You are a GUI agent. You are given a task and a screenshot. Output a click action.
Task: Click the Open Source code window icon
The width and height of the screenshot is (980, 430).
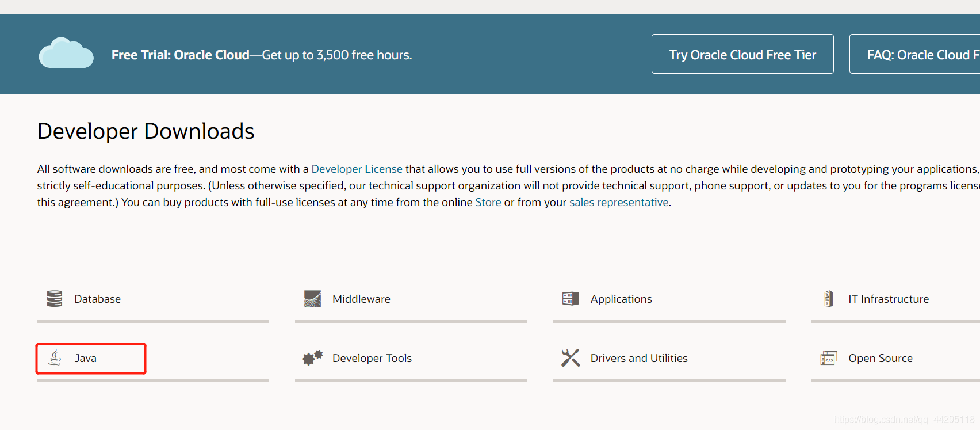829,358
